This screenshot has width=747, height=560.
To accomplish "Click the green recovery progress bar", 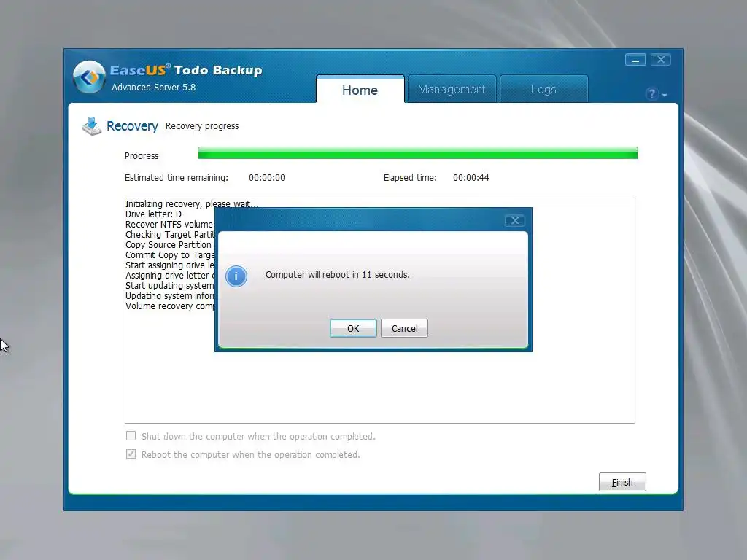I will [x=418, y=153].
